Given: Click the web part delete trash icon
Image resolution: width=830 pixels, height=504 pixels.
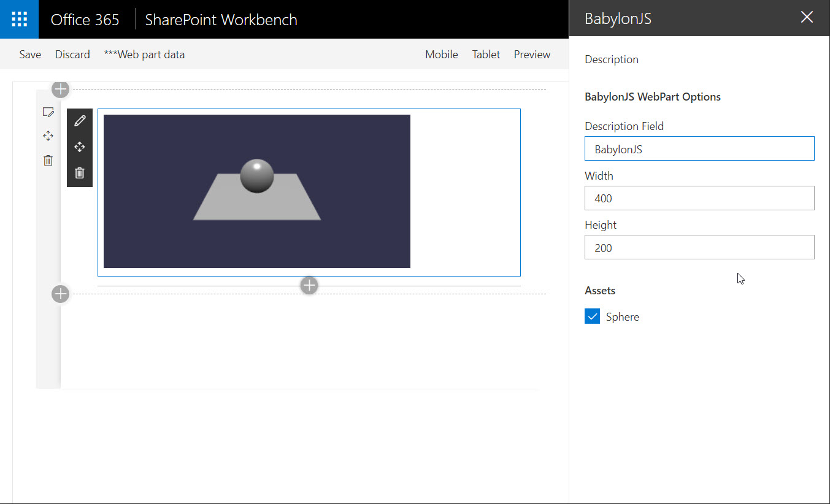Looking at the screenshot, I should (x=80, y=173).
